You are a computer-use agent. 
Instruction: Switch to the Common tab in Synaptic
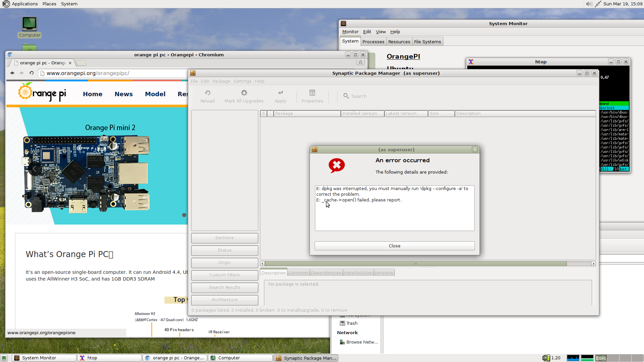tap(298, 273)
